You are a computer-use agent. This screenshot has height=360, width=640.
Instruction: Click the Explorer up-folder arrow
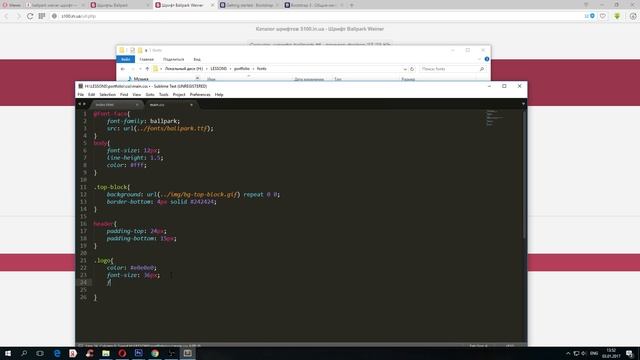[147, 69]
